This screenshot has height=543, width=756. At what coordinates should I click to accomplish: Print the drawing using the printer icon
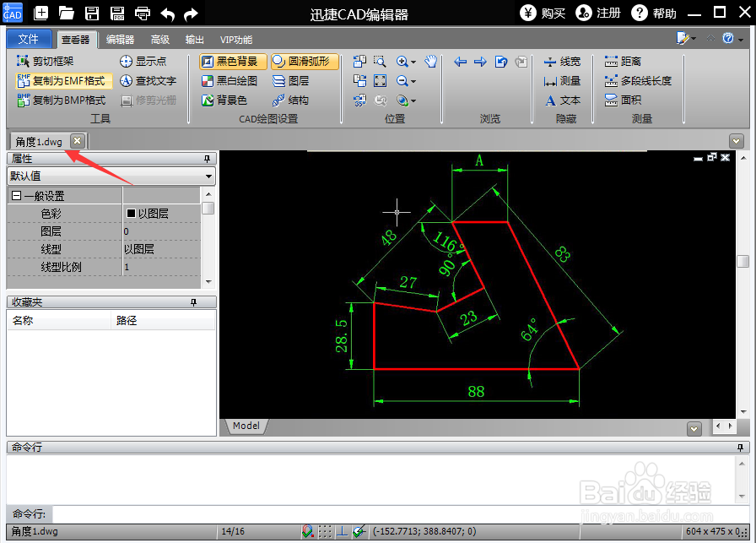pos(143,13)
